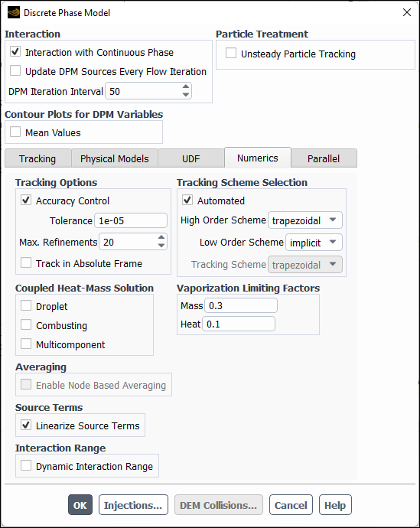Uncheck Accuracy Control option
The image size is (420, 528).
click(x=26, y=200)
